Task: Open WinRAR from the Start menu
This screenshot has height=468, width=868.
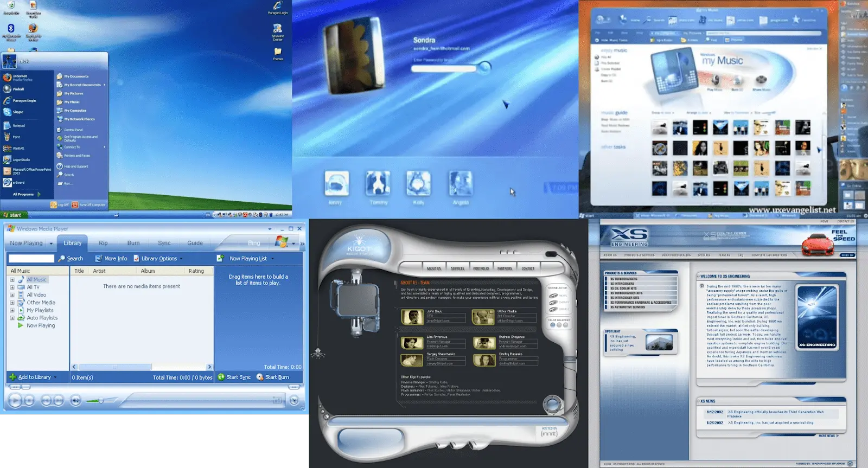Action: click(x=18, y=148)
